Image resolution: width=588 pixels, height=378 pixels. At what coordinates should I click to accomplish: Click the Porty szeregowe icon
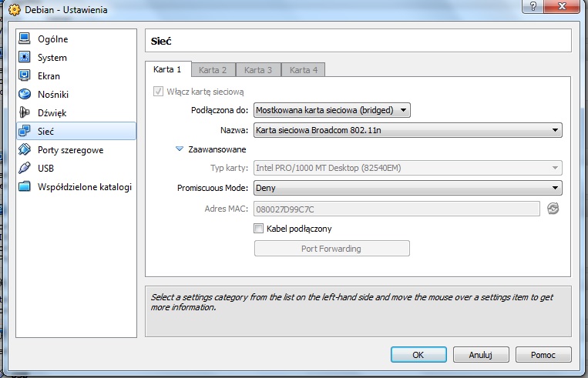[x=25, y=150]
